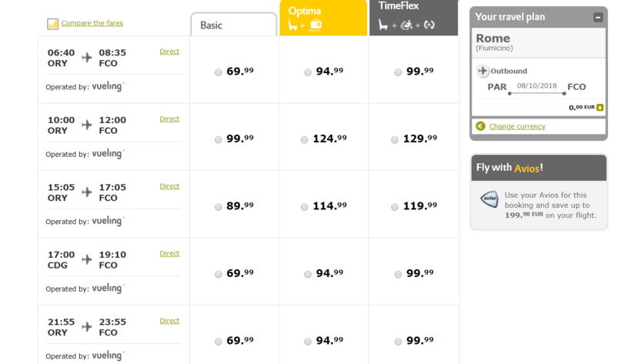The image size is (631, 364).
Task: Click the plane icon on the 06:40 flight
Action: (86, 58)
